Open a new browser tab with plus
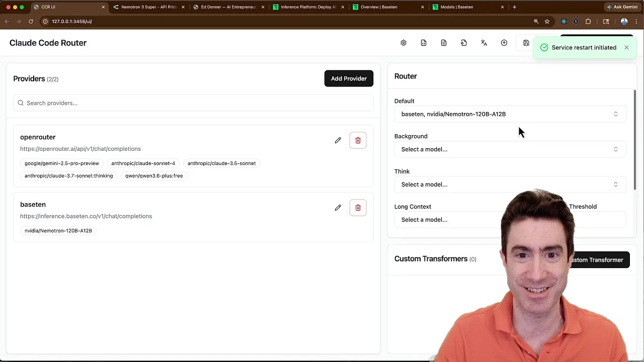The width and height of the screenshot is (644, 362). pyautogui.click(x=514, y=7)
